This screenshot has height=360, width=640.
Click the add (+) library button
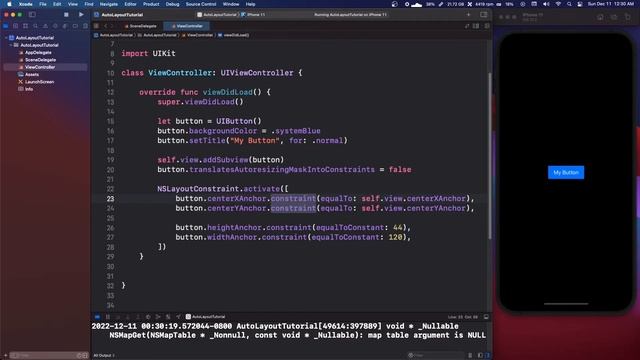[469, 15]
